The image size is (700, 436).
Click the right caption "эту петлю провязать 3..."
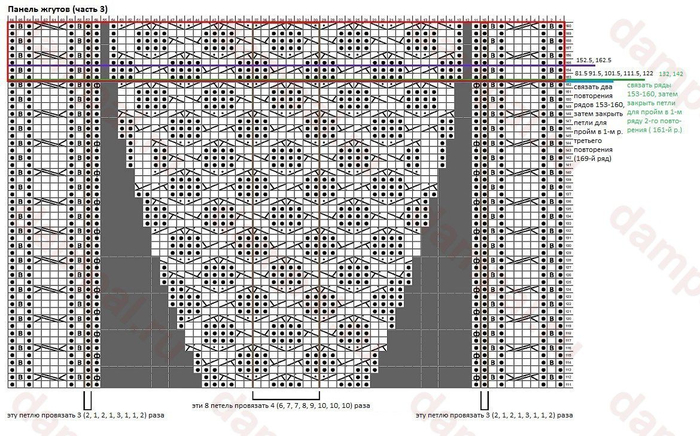(x=494, y=415)
